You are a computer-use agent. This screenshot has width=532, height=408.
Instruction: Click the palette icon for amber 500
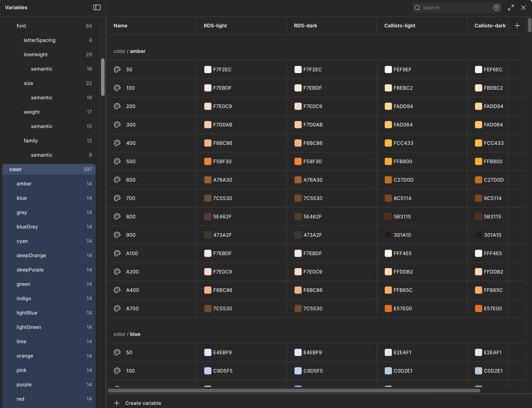pos(117,161)
